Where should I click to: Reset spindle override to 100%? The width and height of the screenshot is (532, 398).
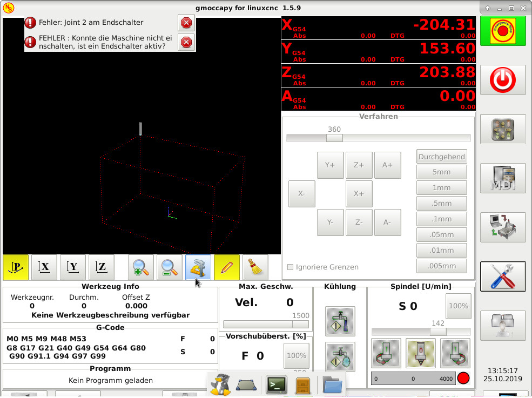point(459,306)
